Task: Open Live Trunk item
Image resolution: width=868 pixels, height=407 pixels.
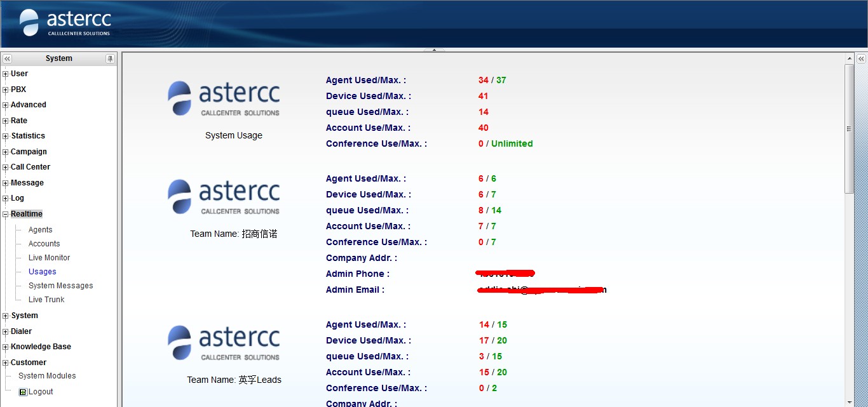Action: 46,300
